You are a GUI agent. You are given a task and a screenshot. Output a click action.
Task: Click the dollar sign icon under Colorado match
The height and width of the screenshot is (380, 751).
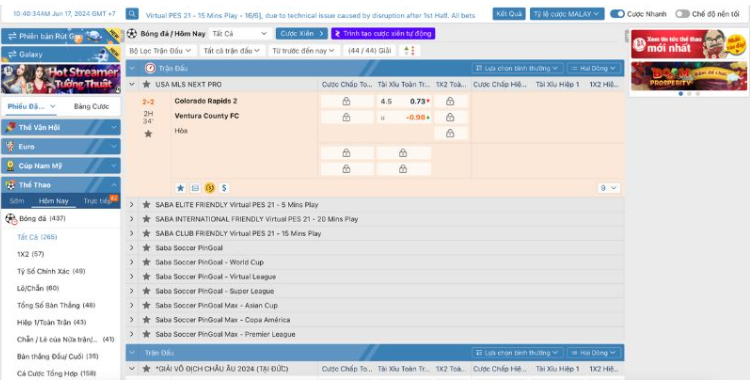pyautogui.click(x=224, y=188)
